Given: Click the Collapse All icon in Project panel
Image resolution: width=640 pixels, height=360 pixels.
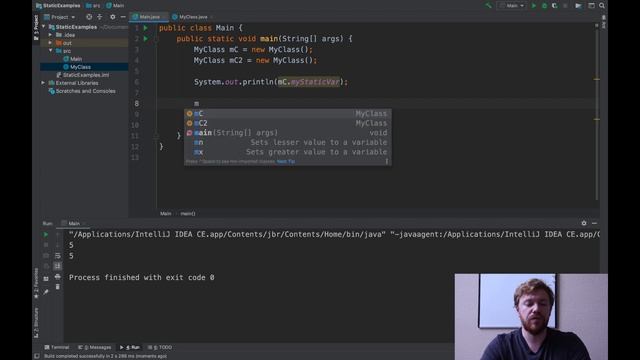Looking at the screenshot, I should [100, 17].
